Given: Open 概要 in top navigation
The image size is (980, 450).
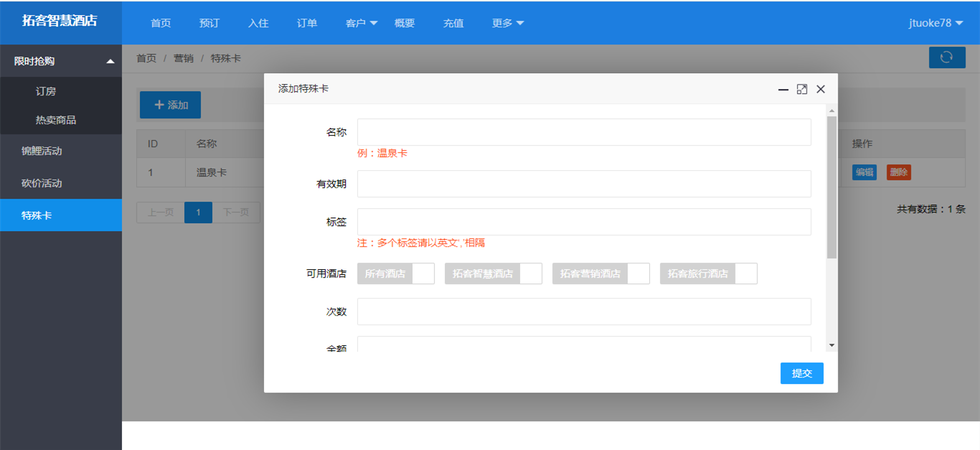Looking at the screenshot, I should click(x=405, y=23).
